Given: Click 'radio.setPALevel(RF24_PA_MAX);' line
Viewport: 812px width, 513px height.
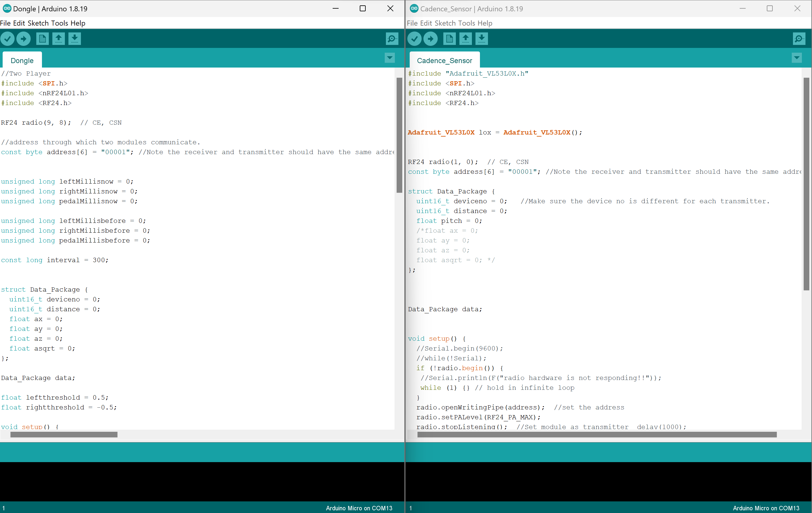Looking at the screenshot, I should (x=478, y=417).
